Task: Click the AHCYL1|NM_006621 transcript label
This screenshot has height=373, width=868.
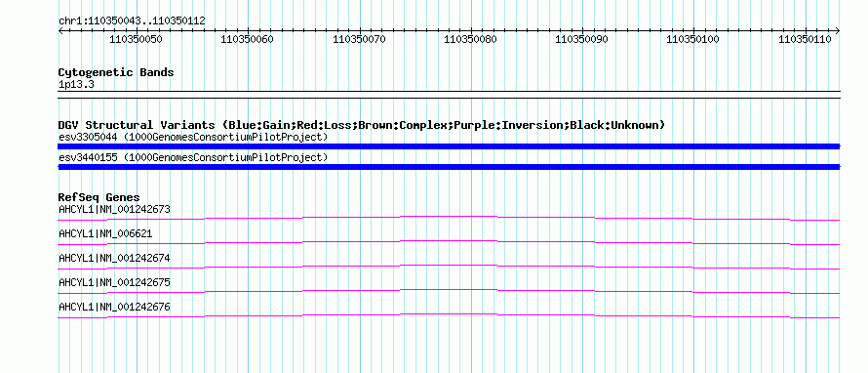Action: 105,234
